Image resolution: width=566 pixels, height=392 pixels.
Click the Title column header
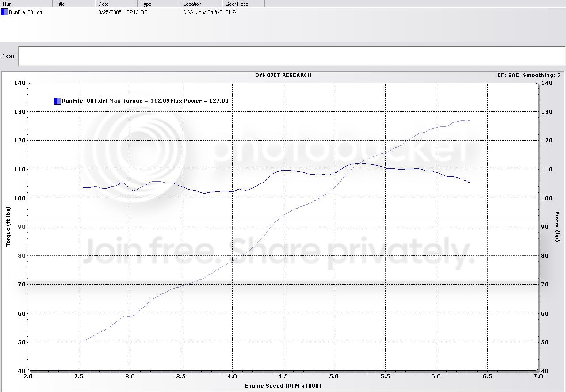(74, 4)
